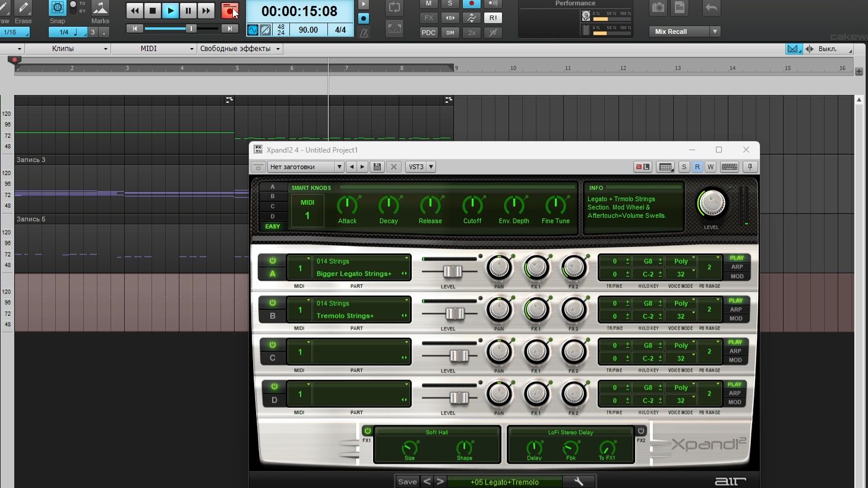
Task: Toggle global Mute M button
Action: coord(428,4)
